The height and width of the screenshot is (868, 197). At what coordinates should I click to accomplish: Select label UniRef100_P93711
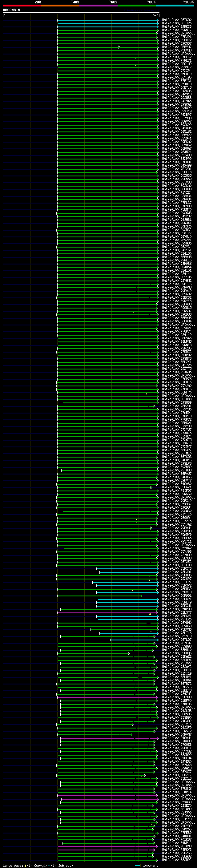click(x=177, y=542)
